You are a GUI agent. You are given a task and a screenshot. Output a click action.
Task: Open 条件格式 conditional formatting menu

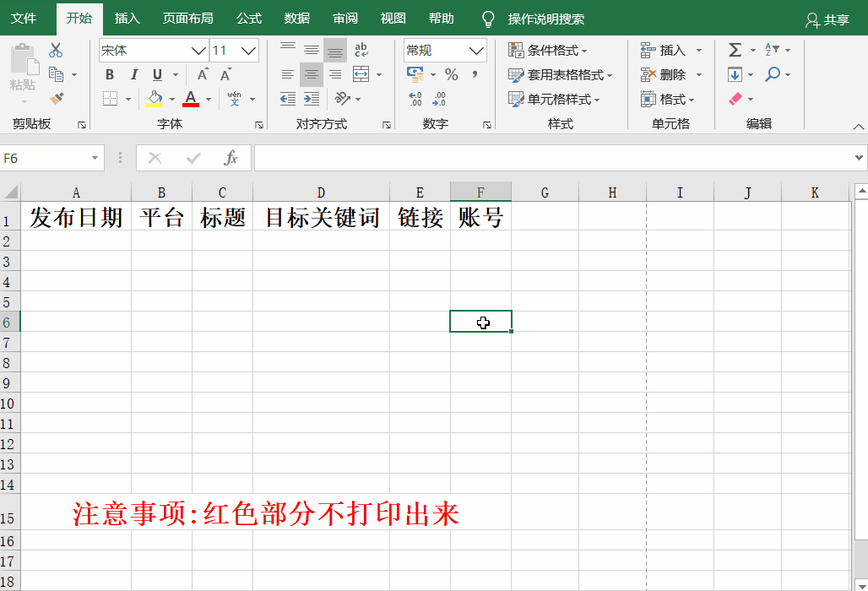pyautogui.click(x=547, y=51)
